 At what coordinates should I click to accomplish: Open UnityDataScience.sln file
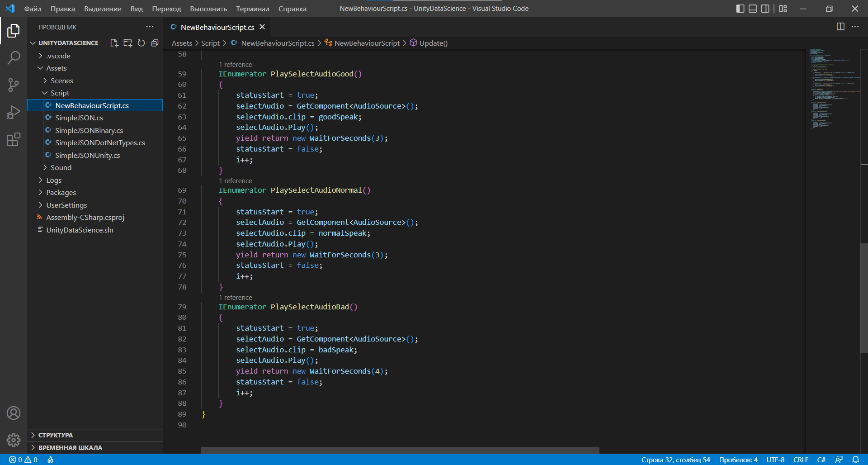(95, 230)
